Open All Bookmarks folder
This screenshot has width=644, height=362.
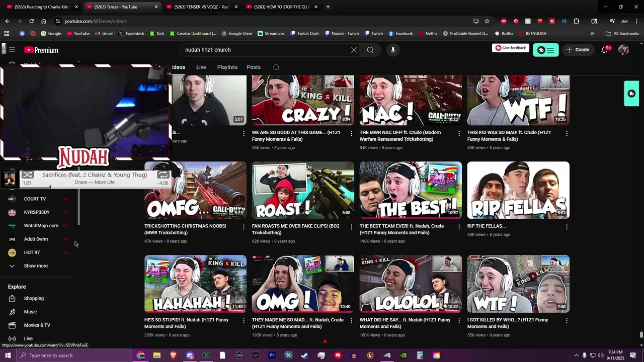pos(622,34)
